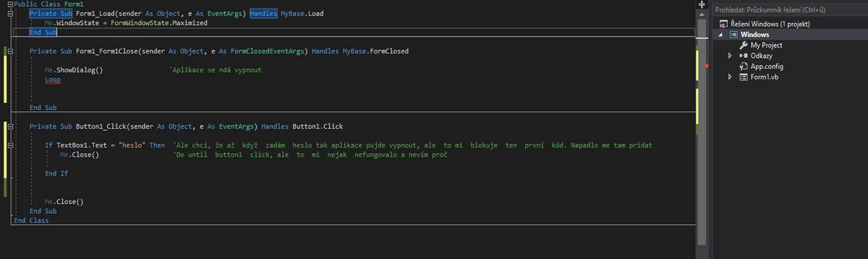Focus the Prohledat Průzkumník řešení search box
868x259 pixels.
(790, 10)
